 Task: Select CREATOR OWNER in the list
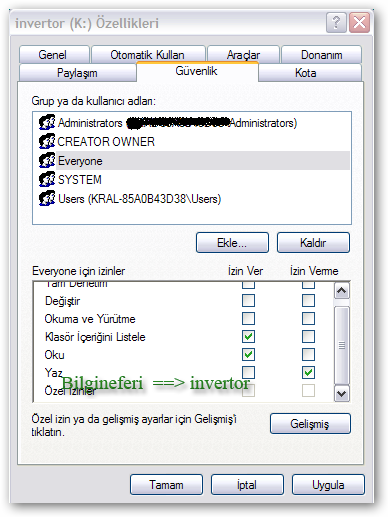click(192, 142)
